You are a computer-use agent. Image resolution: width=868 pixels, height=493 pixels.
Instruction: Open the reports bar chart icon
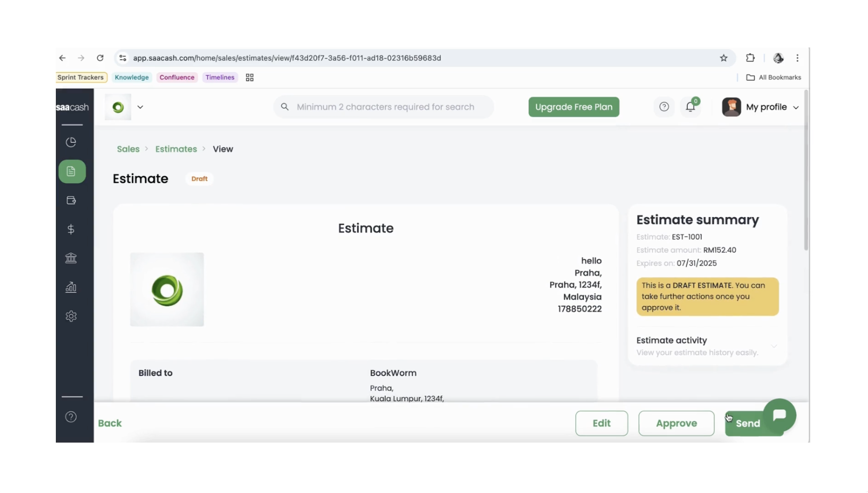point(71,287)
